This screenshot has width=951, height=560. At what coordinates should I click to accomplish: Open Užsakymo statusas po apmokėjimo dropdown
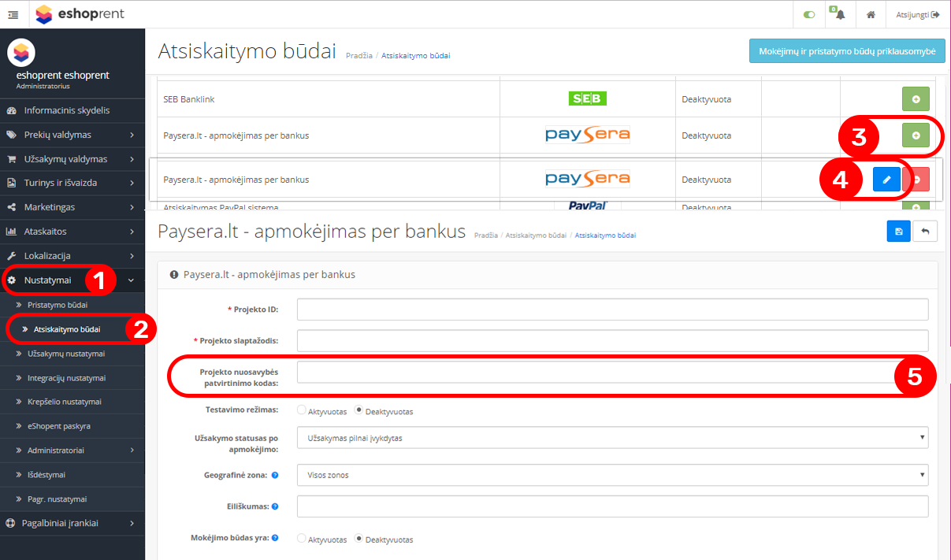coord(612,437)
